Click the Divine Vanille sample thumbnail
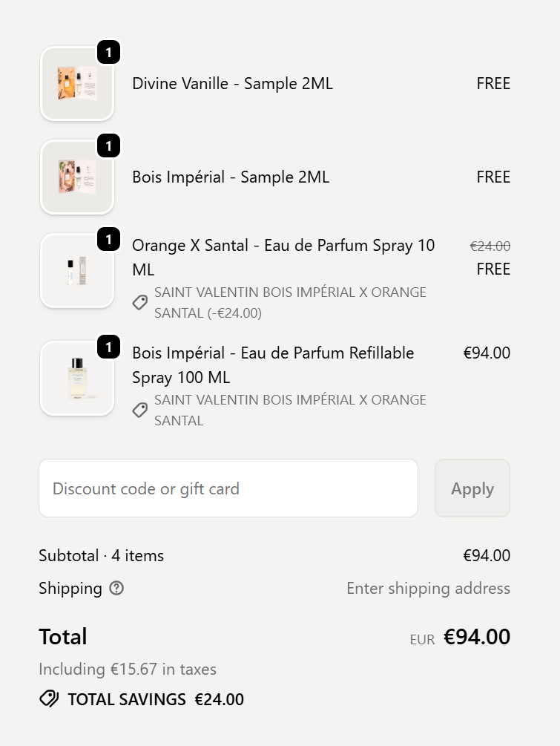 (76, 84)
